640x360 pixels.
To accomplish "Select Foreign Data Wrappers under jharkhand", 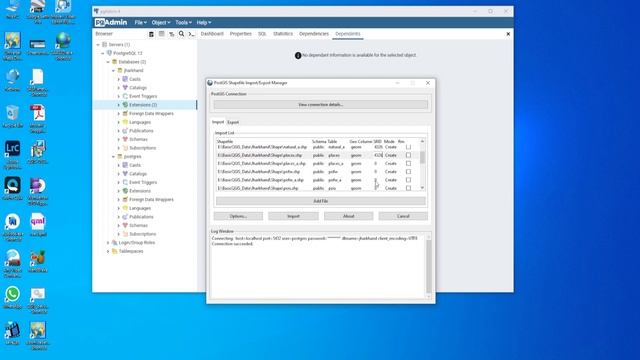I will pos(151,113).
